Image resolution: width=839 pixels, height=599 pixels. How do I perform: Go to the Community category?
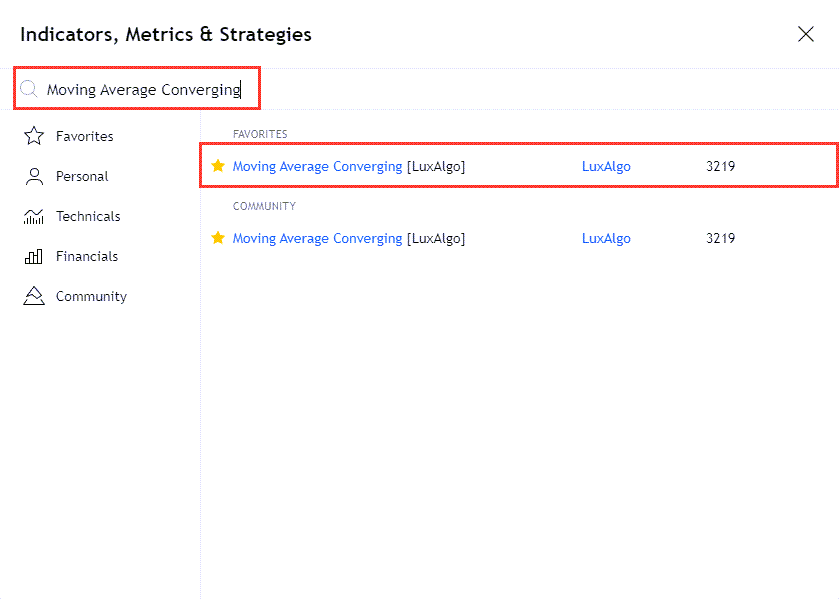point(91,296)
